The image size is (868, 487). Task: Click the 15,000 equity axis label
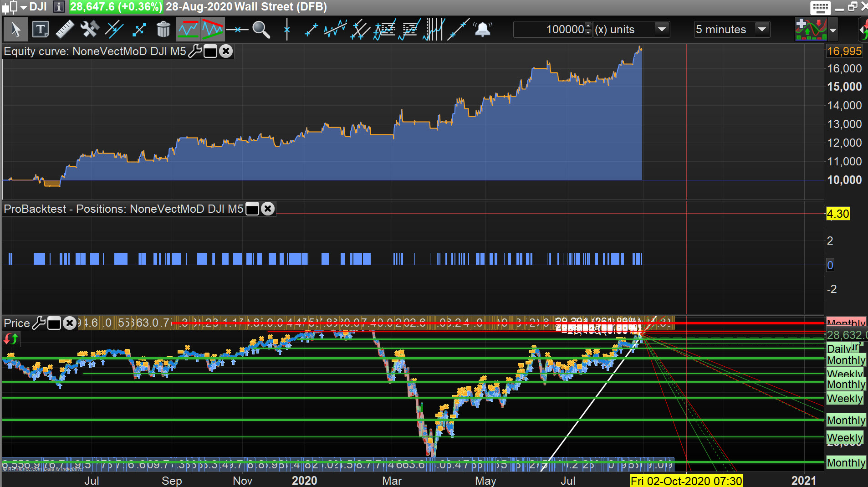844,87
